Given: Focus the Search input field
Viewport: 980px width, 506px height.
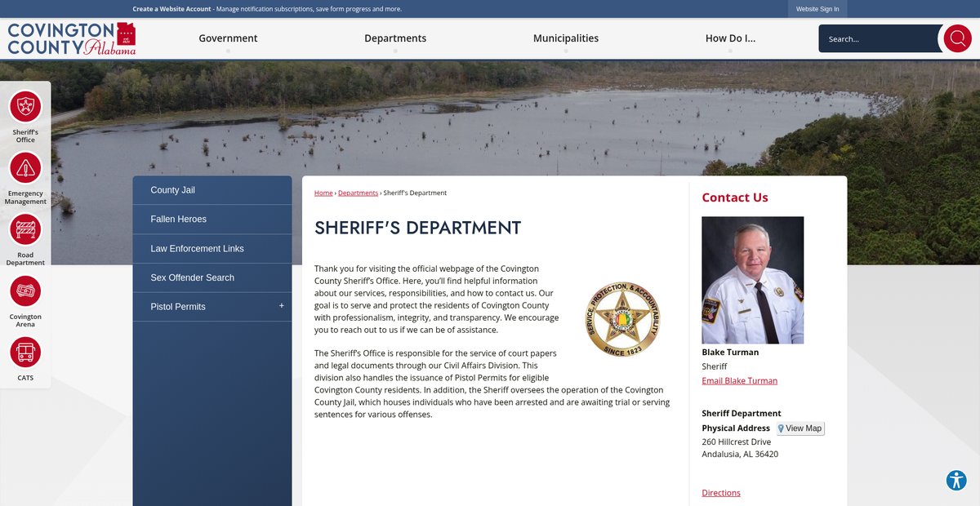Looking at the screenshot, I should [880, 38].
